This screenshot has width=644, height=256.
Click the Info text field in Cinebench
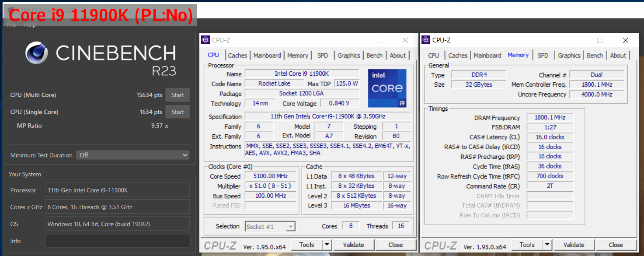point(118,241)
